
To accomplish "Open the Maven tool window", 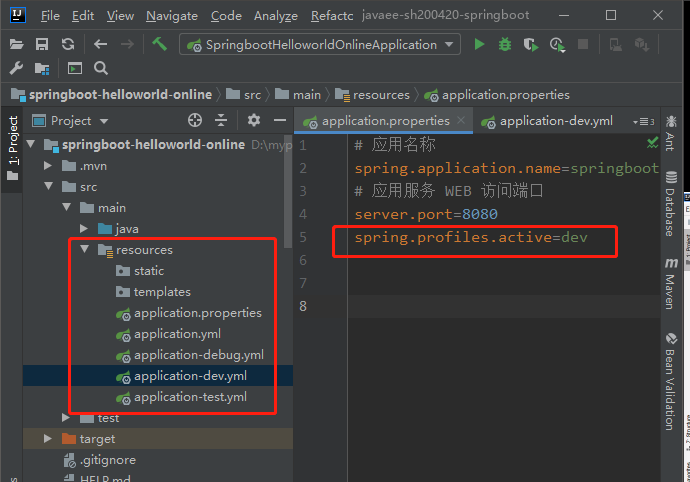I will click(x=671, y=283).
